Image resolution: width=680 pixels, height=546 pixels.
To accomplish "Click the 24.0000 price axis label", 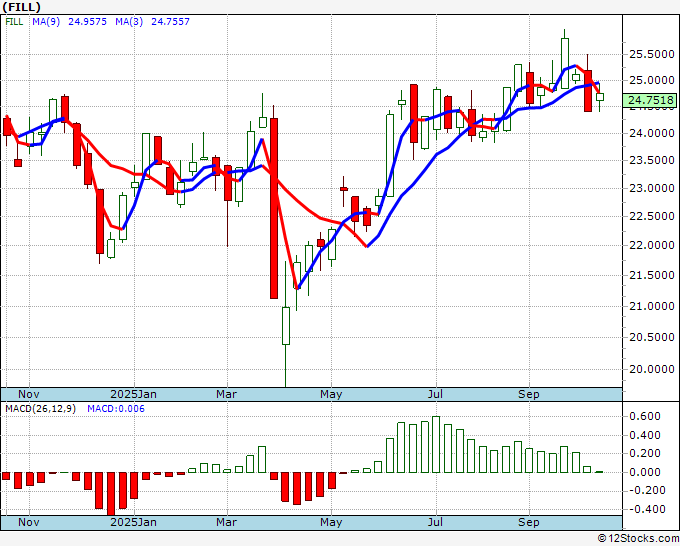I will pos(652,133).
